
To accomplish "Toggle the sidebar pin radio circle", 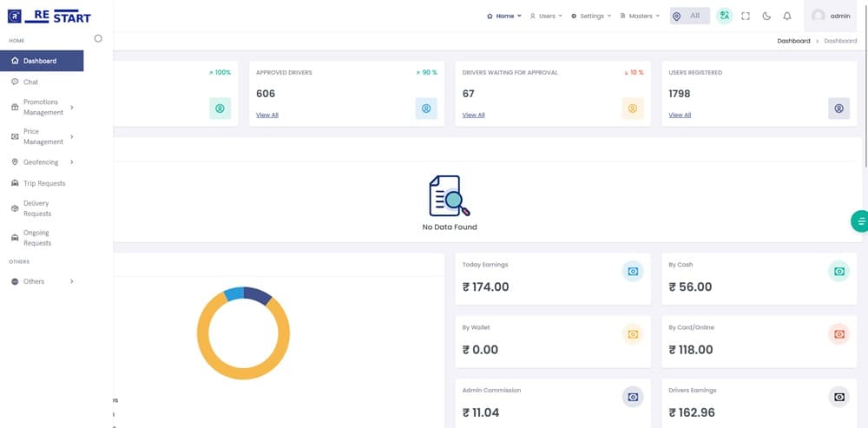I will [x=98, y=38].
